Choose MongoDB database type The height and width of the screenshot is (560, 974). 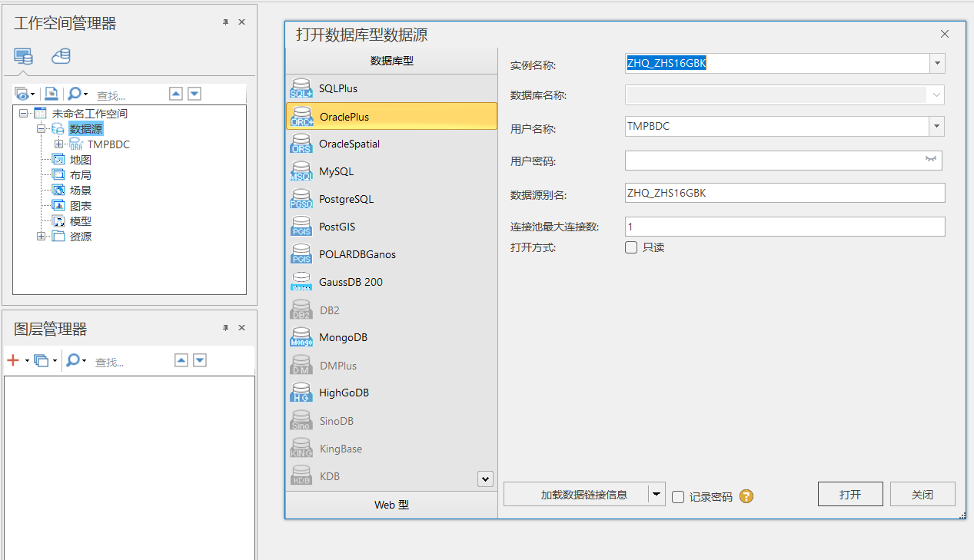pos(391,337)
